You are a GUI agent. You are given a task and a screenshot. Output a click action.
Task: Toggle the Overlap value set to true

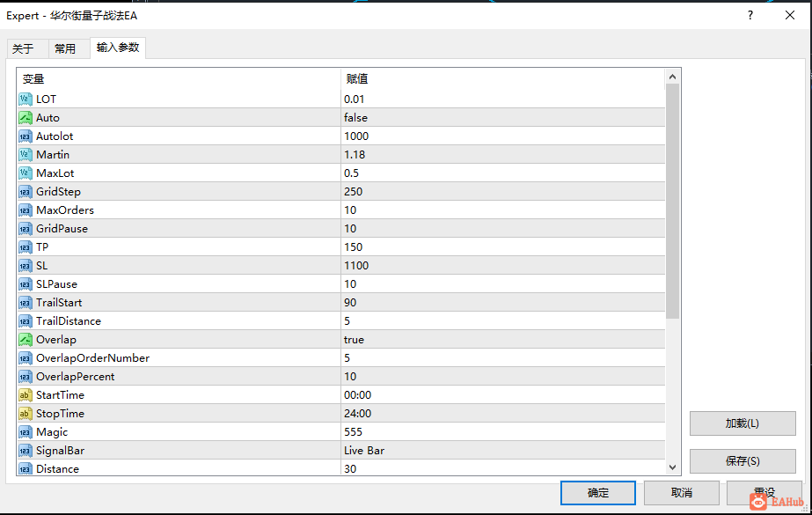point(503,339)
